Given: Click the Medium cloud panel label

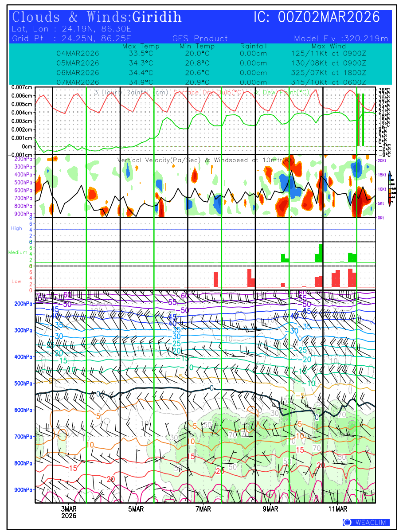Looking at the screenshot, I should tap(18, 253).
